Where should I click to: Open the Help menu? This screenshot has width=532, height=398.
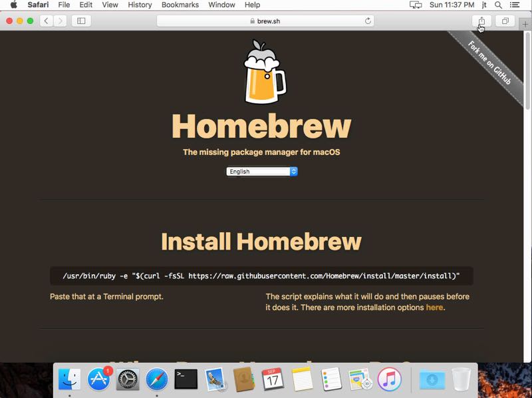pos(253,5)
